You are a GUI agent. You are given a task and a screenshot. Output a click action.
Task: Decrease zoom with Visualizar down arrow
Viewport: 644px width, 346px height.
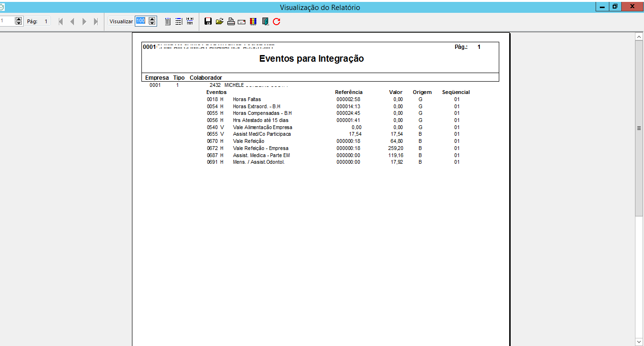(152, 23)
